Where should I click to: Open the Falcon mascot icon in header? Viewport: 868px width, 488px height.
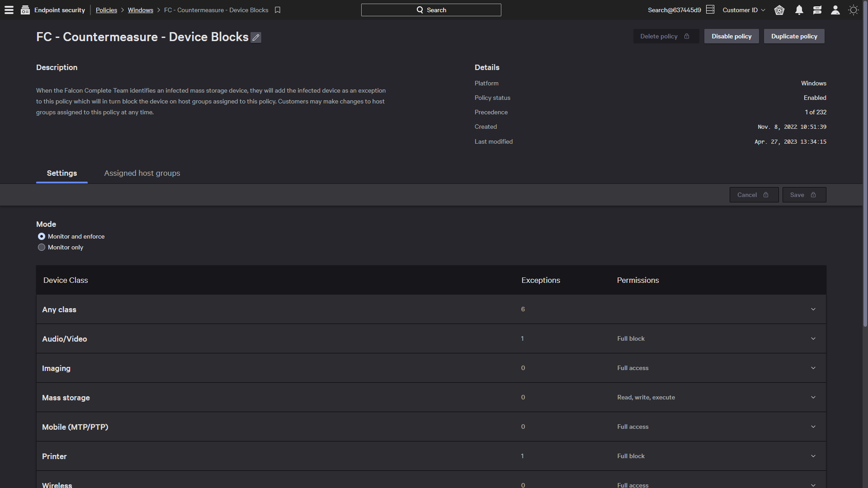pyautogui.click(x=779, y=10)
